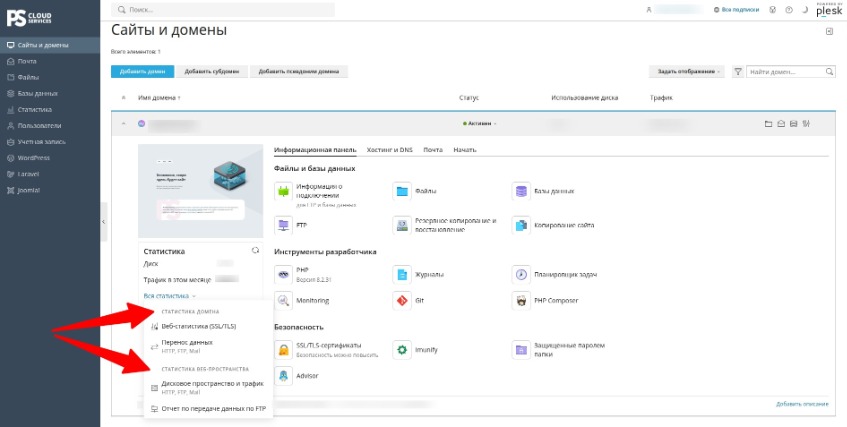847x427 pixels.
Task: Open domain settings sliders icon in row
Action: click(x=806, y=124)
